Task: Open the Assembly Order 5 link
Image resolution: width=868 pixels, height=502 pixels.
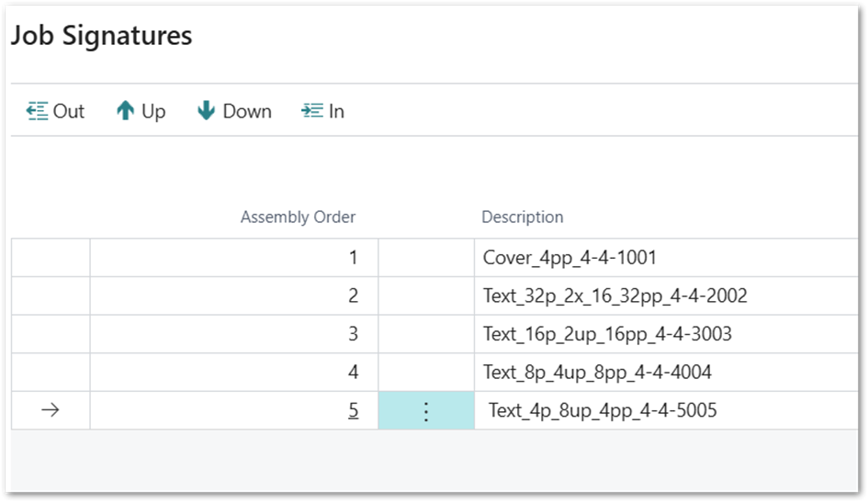Action: pyautogui.click(x=353, y=411)
